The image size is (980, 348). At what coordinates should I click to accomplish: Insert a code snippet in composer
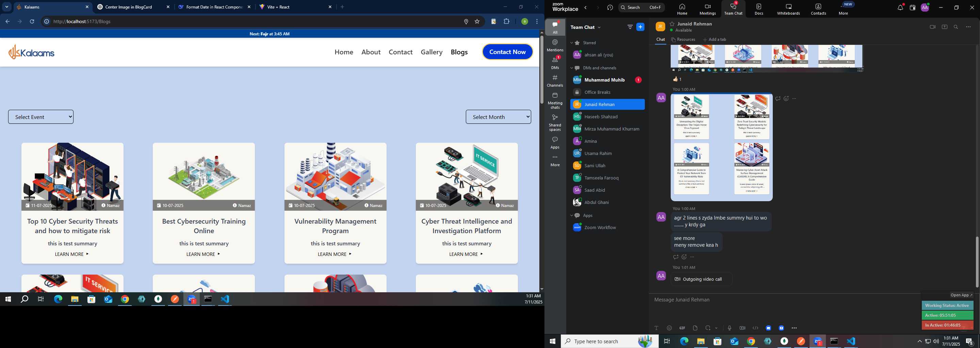click(x=755, y=328)
